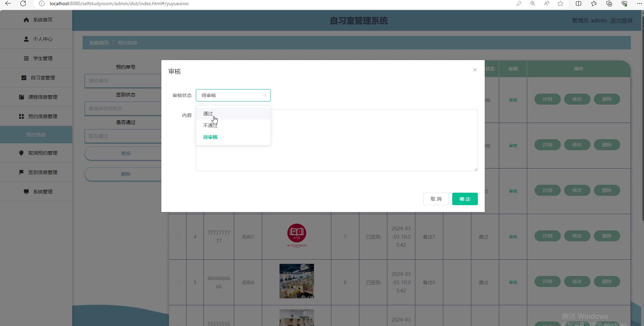Image resolution: width=644 pixels, height=326 pixels.
Task: Add this page to favorites with the star
Action: (560, 3)
